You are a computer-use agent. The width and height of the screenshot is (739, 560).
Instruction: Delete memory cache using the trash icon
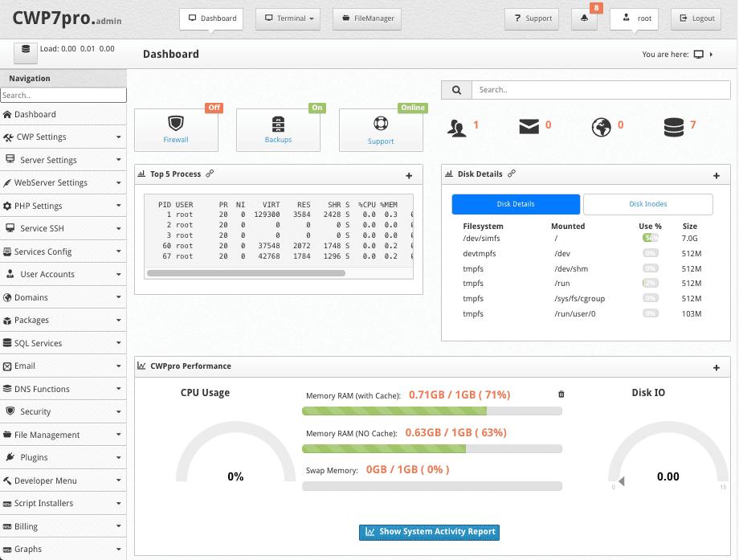[x=561, y=394]
